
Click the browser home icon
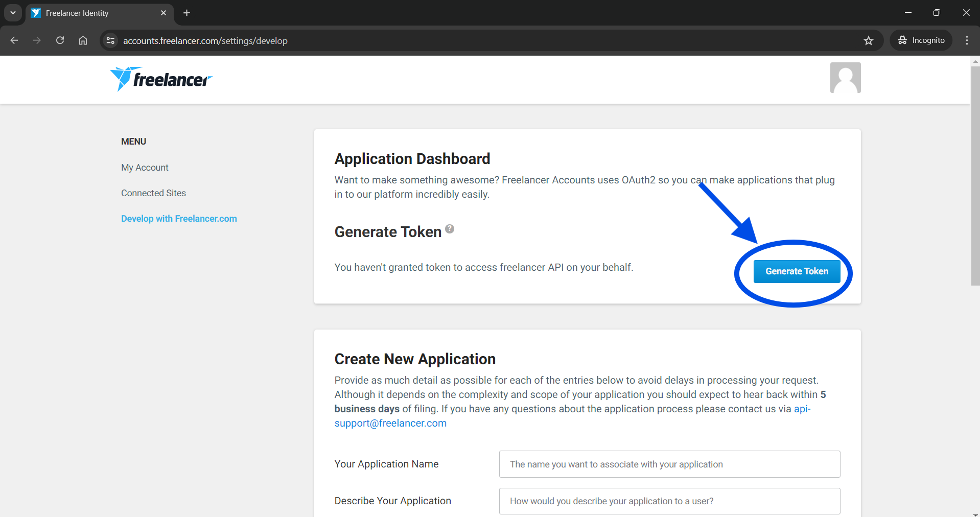coord(83,40)
